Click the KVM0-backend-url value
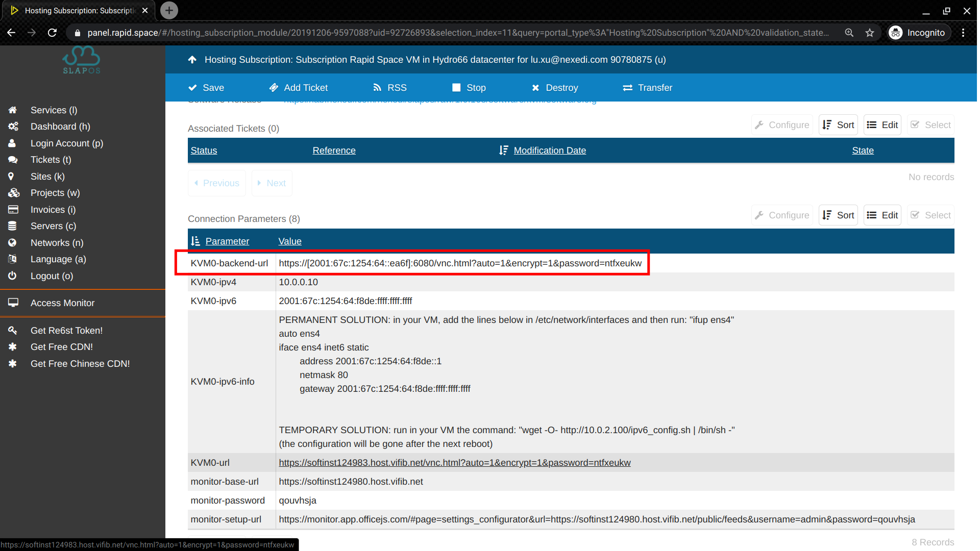 tap(460, 263)
